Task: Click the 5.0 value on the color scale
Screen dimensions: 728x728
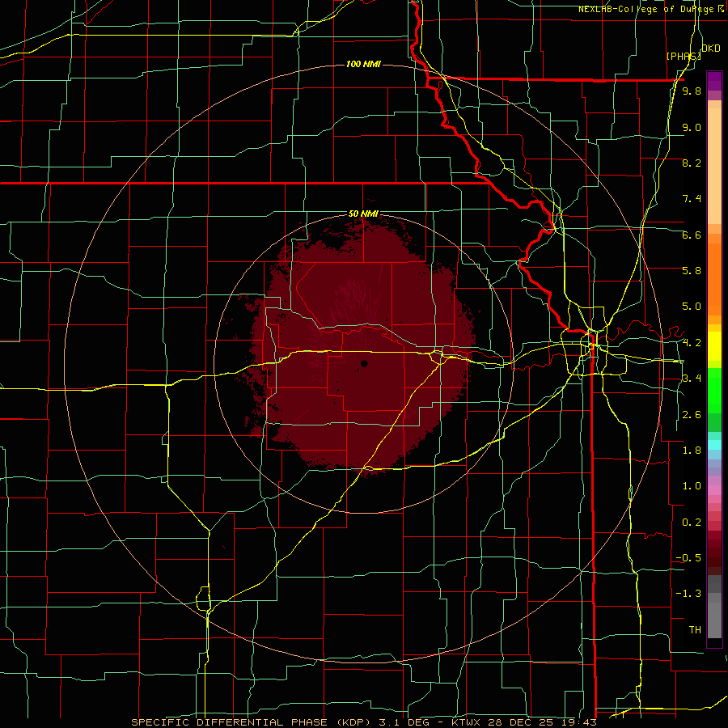Action: pos(692,307)
